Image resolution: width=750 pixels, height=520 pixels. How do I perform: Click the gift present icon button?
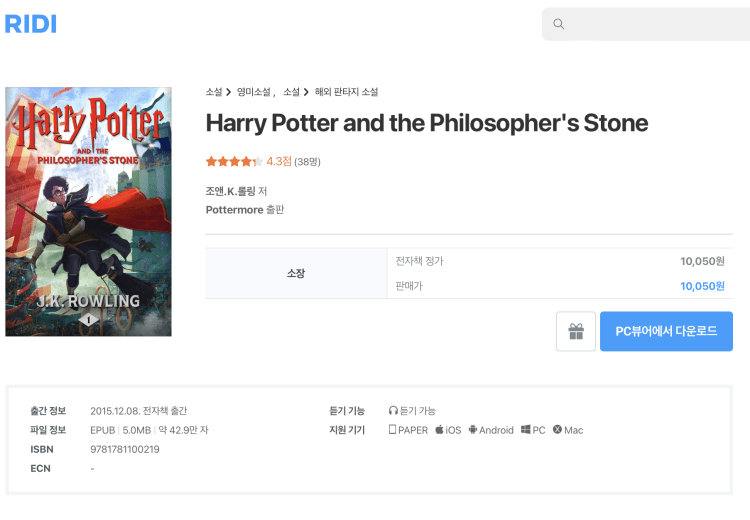tap(576, 332)
